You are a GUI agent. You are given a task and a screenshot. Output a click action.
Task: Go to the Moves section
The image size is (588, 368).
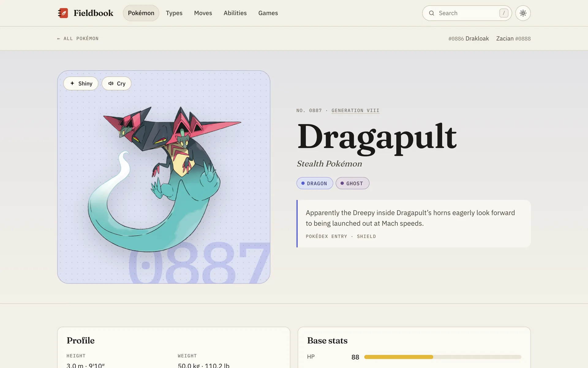(203, 13)
